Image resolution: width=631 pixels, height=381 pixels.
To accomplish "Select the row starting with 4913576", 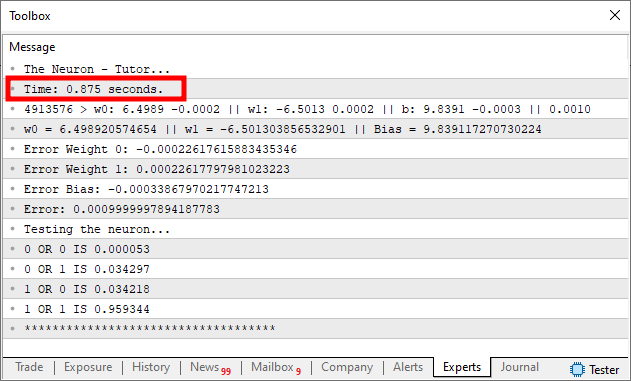I will (x=316, y=109).
